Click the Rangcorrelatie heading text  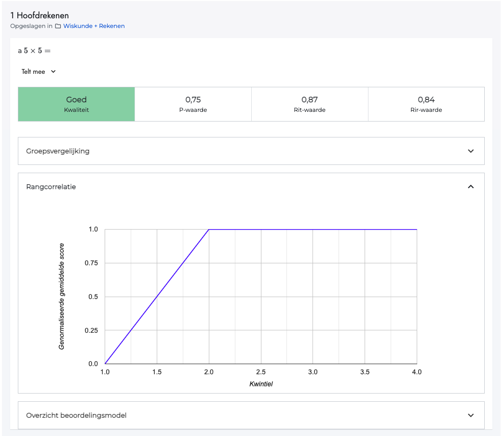[x=51, y=187]
